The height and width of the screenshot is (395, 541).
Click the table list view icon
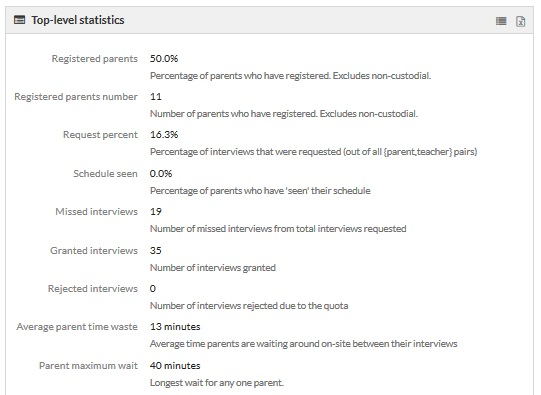[x=501, y=21]
